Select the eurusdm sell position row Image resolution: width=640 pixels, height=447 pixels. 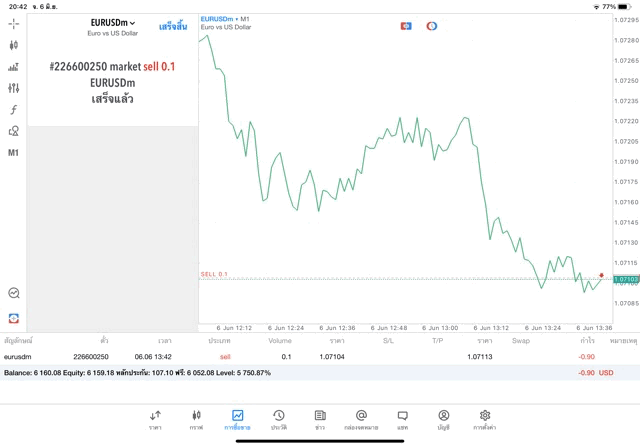coord(300,356)
